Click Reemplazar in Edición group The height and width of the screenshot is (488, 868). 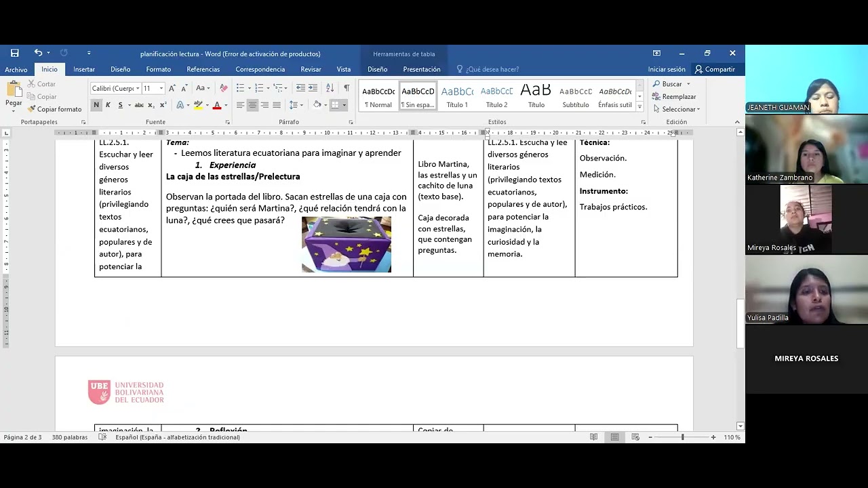(x=675, y=97)
